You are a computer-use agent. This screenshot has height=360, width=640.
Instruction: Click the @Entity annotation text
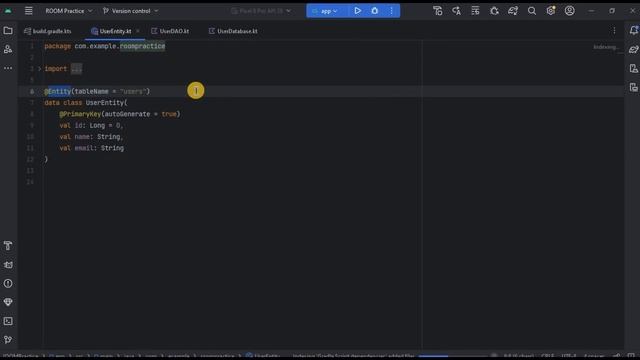pyautogui.click(x=58, y=91)
